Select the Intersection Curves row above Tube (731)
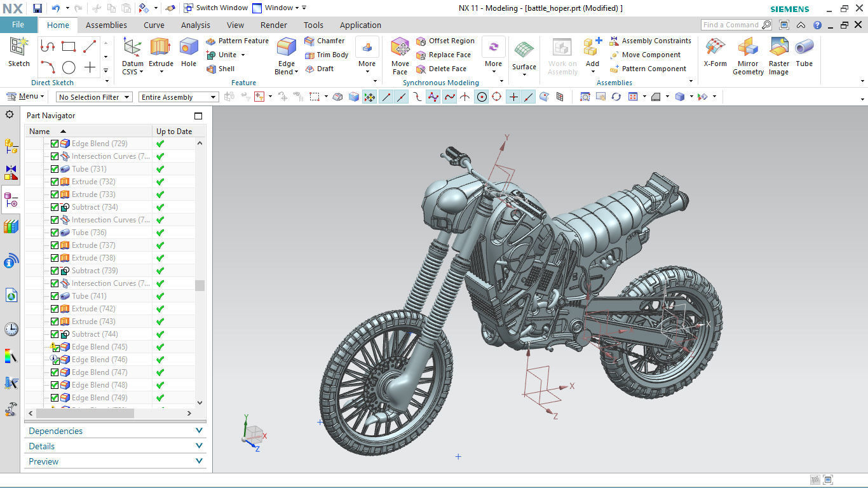 pos(110,156)
